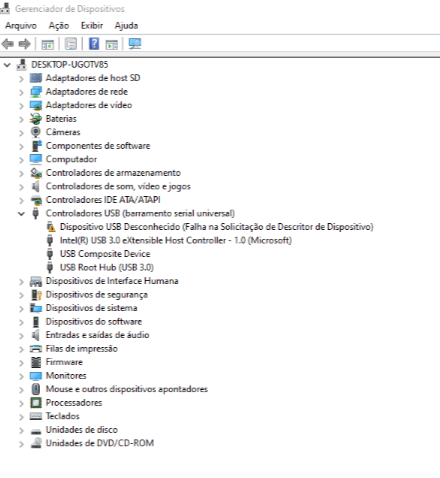Click the show/hide action pane toolbar icon
Image resolution: width=440 pixels, height=478 pixels.
click(x=112, y=44)
